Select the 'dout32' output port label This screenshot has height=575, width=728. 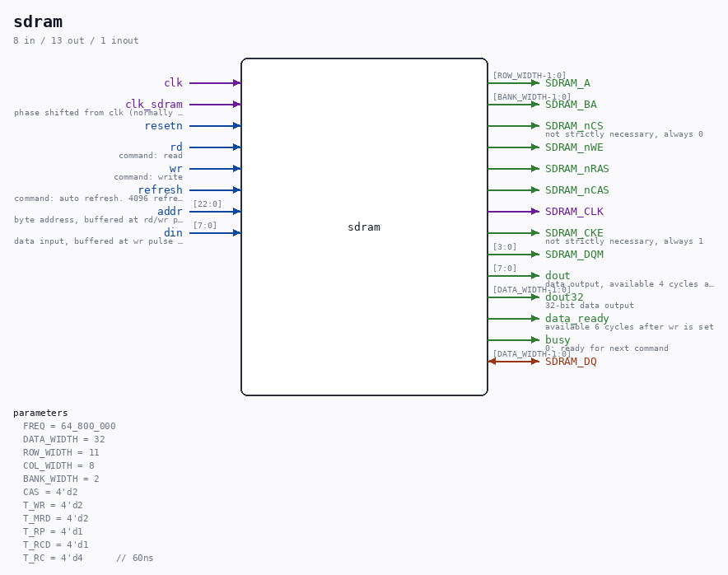(x=564, y=297)
